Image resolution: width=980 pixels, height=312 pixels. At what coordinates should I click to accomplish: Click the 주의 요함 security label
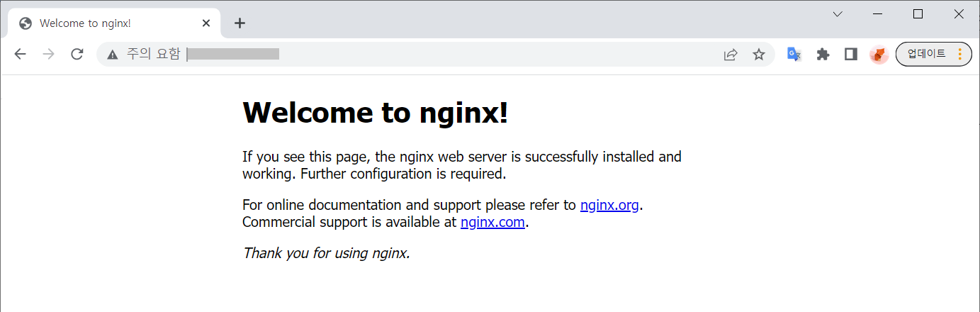153,55
